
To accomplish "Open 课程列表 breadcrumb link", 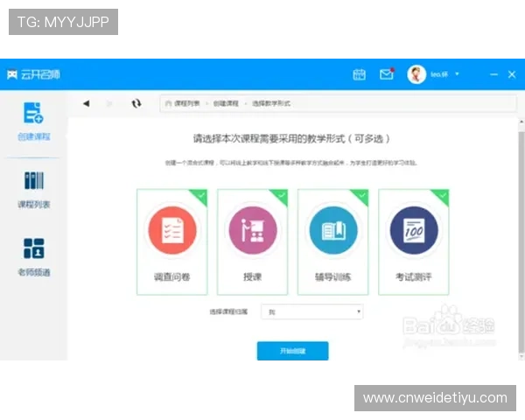I will (187, 103).
